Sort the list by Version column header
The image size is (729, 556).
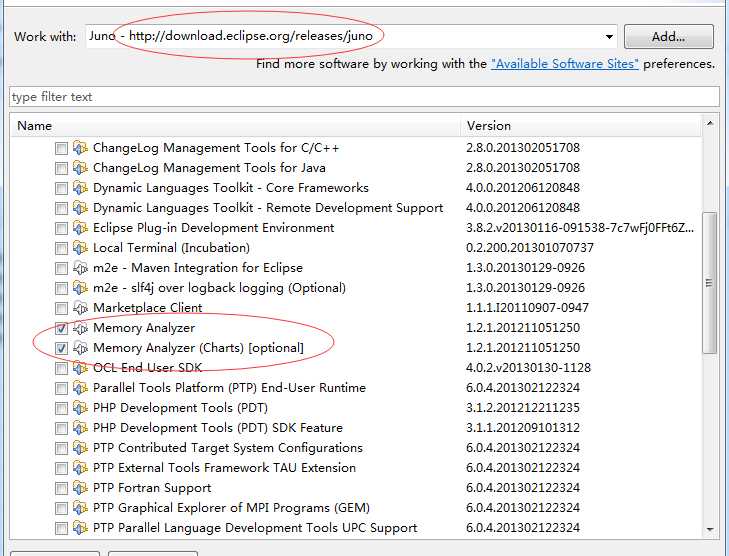coord(581,126)
